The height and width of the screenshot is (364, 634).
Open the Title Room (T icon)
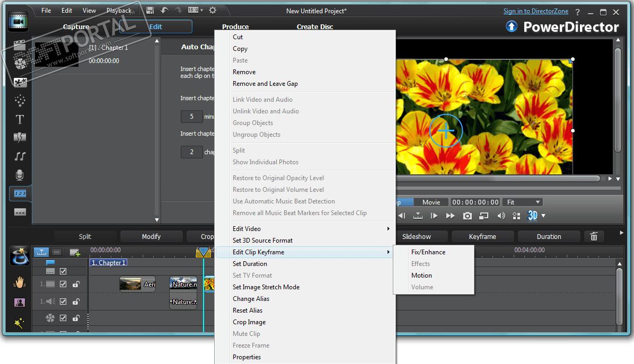click(20, 120)
